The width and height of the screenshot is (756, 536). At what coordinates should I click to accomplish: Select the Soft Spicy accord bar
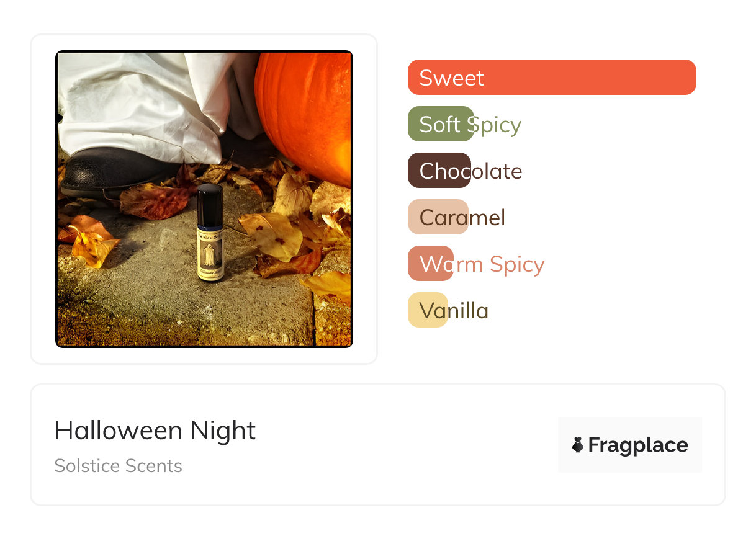pos(441,124)
